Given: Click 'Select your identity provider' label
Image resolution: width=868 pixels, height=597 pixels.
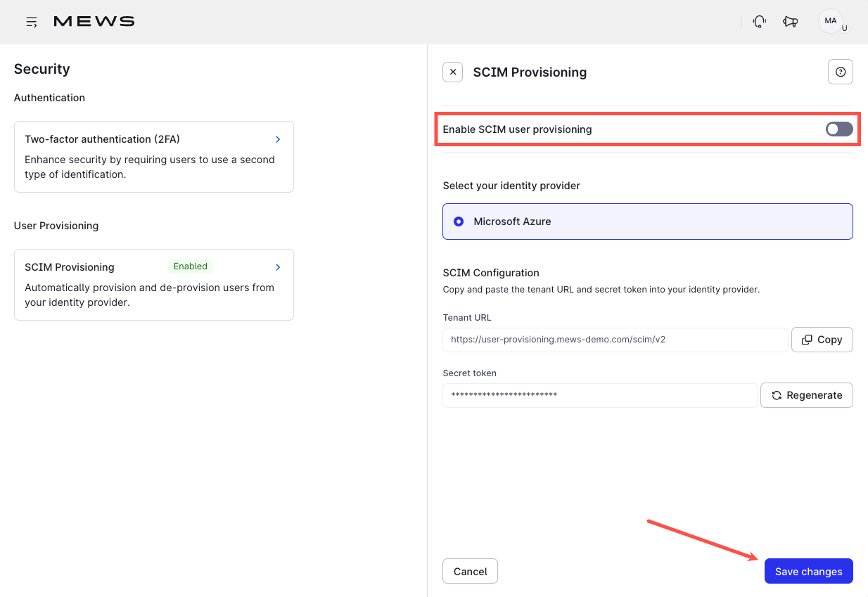Looking at the screenshot, I should tap(511, 186).
